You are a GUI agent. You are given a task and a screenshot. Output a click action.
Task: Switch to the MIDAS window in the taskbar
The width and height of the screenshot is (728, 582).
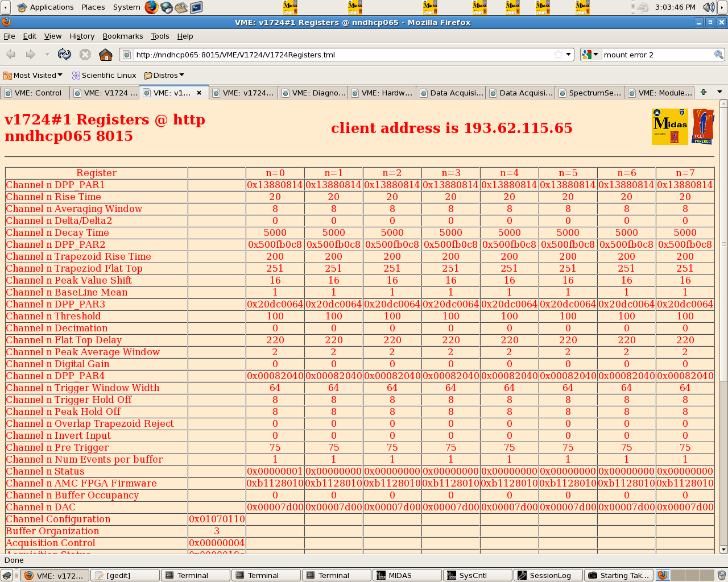point(407,575)
